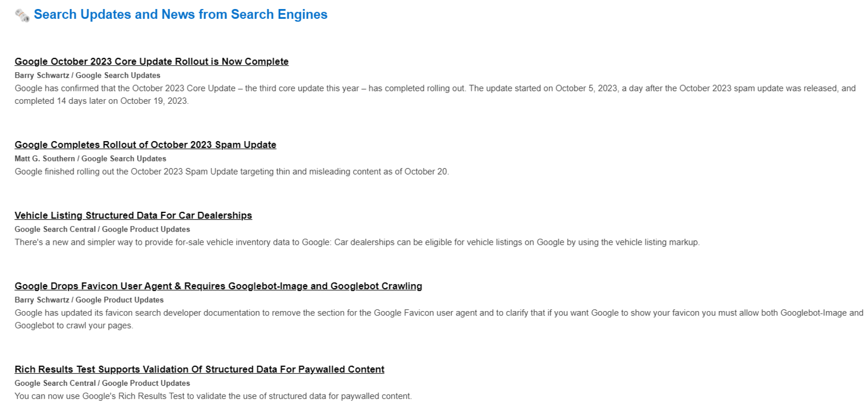Click the vehicle inventory data summary text
Viewport: 868px width, 404px height.
click(x=357, y=242)
